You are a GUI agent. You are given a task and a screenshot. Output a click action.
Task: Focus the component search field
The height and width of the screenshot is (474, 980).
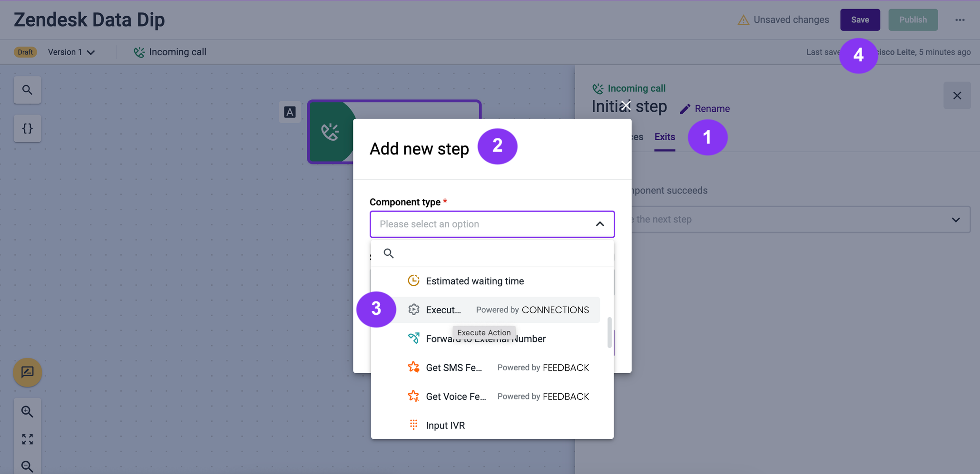tap(492, 253)
